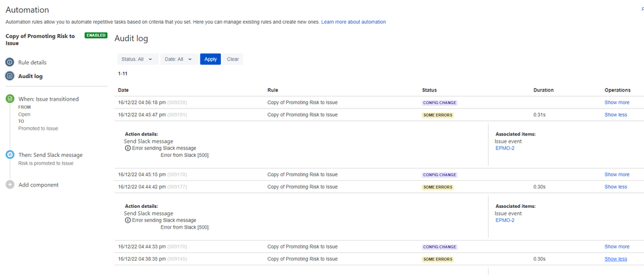644x275 pixels.
Task: Click the Status column header
Action: [429, 90]
